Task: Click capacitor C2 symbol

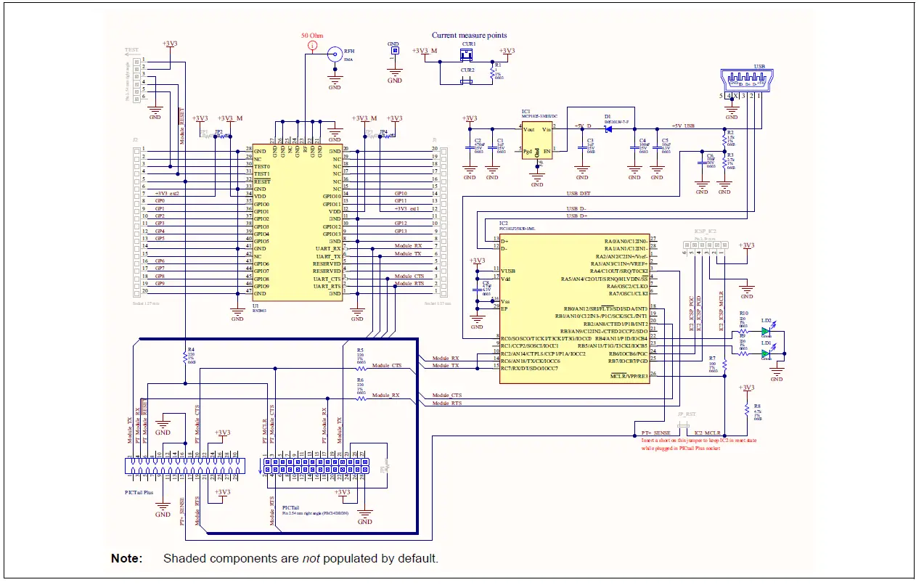Action: click(470, 147)
